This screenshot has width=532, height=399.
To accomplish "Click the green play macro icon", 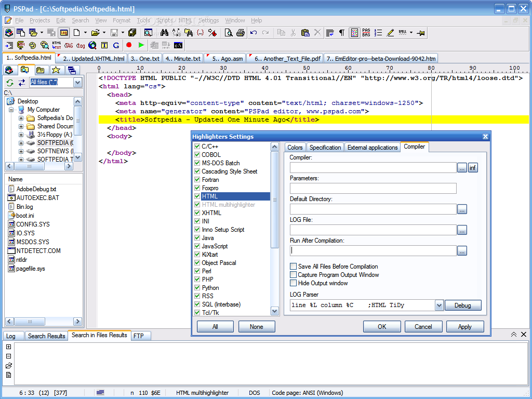I will click(x=141, y=45).
